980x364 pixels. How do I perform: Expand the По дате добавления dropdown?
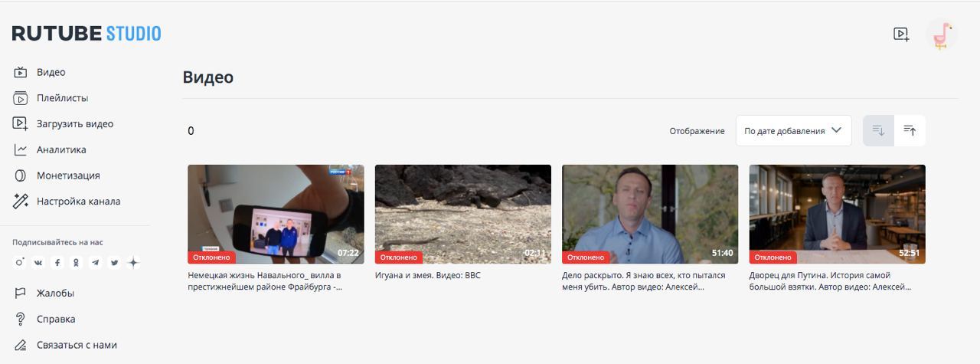pos(794,131)
